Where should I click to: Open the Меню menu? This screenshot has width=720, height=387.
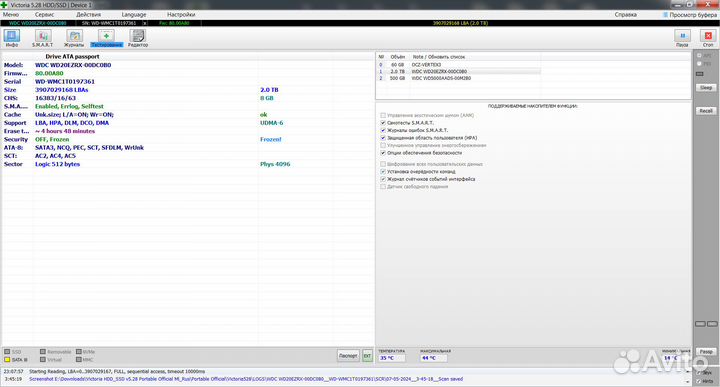point(11,15)
